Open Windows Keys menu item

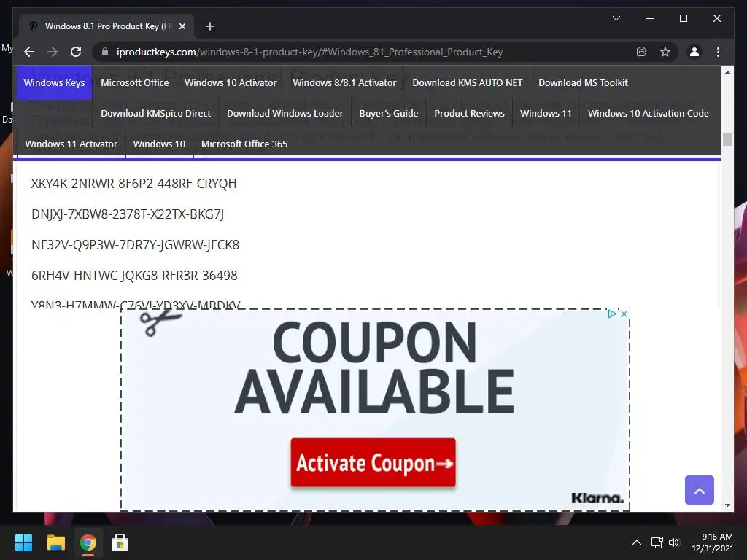(x=54, y=83)
